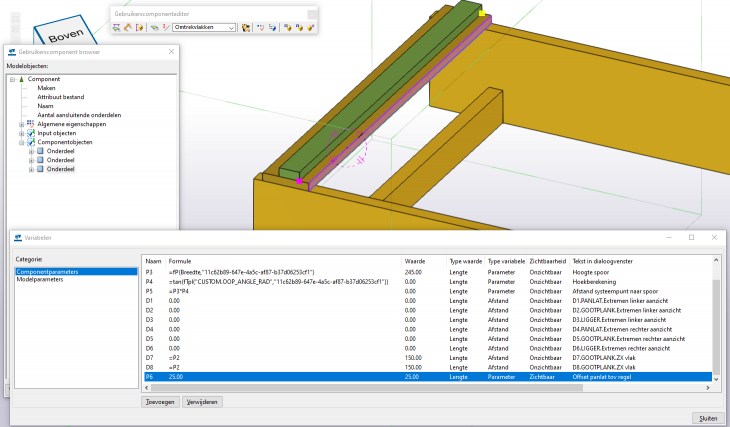Click the third icon in the editor toolbar

pos(140,28)
